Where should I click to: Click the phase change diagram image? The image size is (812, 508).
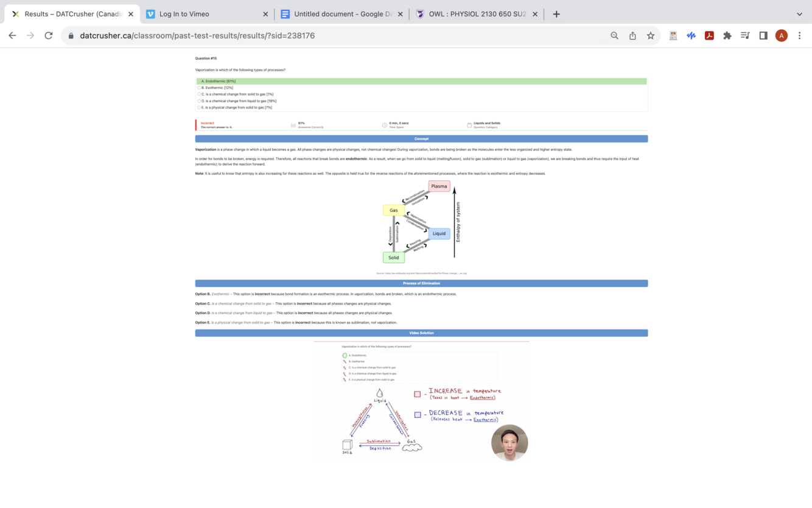coord(422,222)
